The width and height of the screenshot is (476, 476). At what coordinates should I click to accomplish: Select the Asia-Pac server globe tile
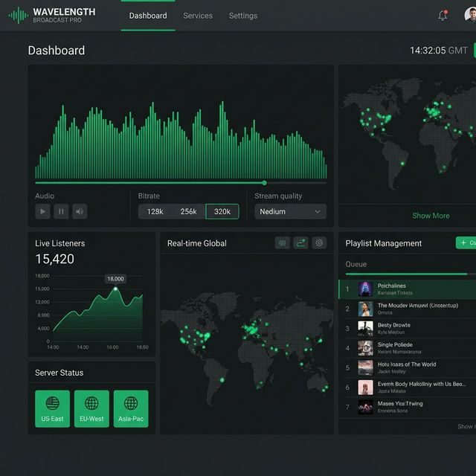pos(131,408)
